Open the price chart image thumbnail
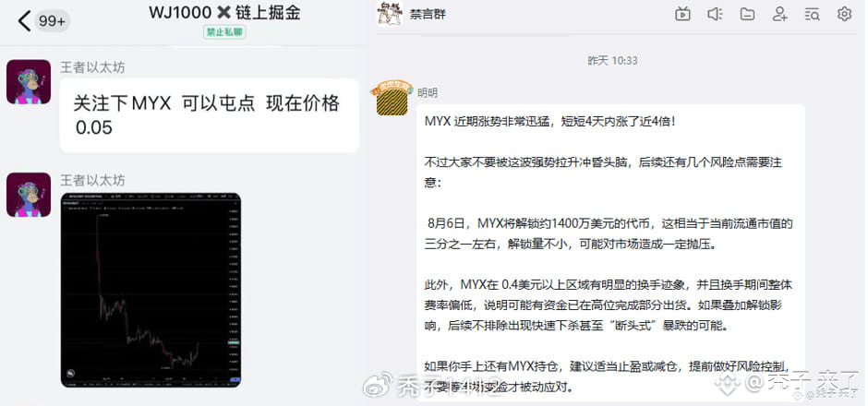This screenshot has height=406, width=868. pos(151,290)
